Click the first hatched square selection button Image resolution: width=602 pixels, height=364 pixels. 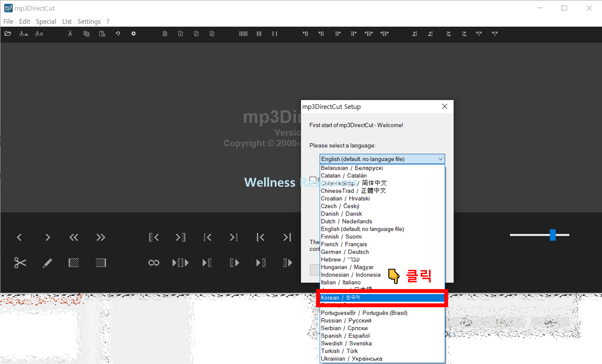pyautogui.click(x=74, y=263)
